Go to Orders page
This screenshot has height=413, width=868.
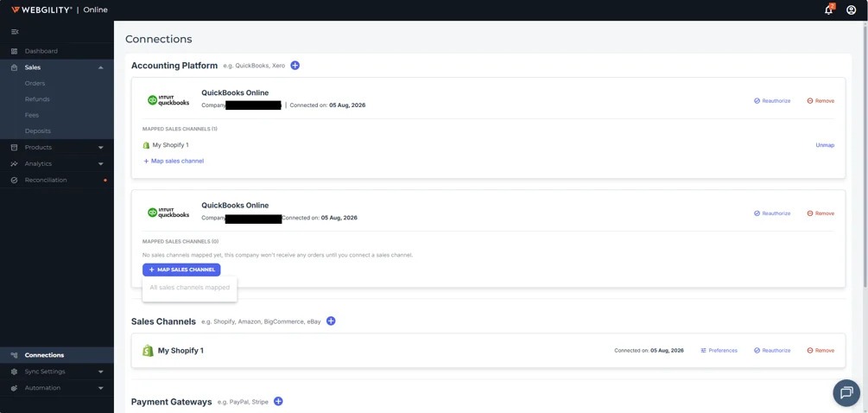click(x=35, y=83)
